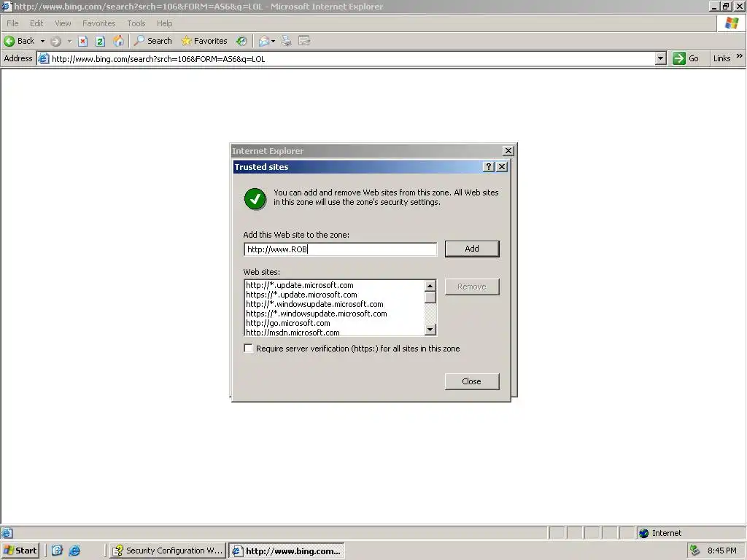This screenshot has width=747, height=560.
Task: Close the Trusted sites dialog with X
Action: click(x=502, y=167)
